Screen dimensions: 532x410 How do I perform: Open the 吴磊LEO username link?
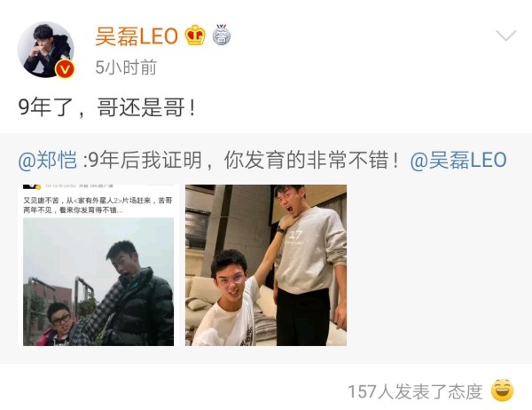[137, 36]
